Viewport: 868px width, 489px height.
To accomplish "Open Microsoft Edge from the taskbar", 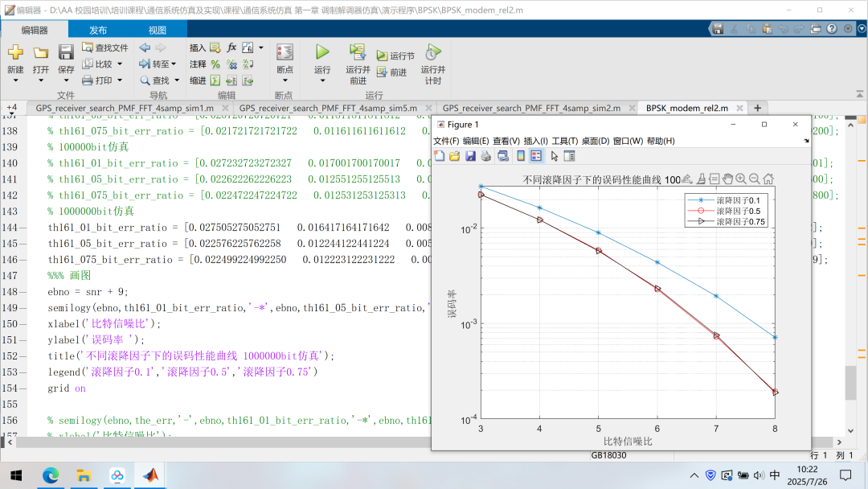I will pos(51,475).
